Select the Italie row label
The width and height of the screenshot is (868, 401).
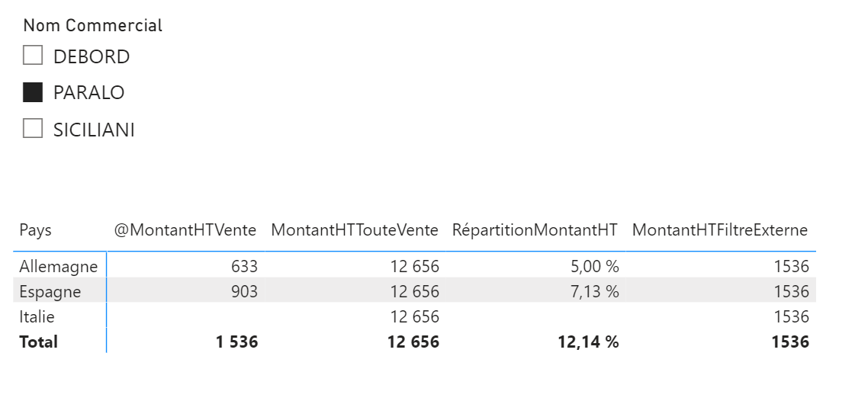click(x=37, y=317)
